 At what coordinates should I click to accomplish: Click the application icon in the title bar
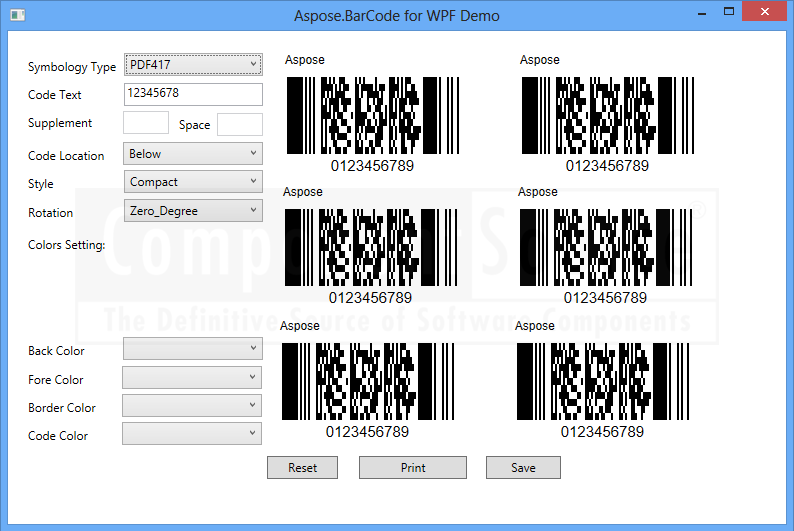pos(18,15)
